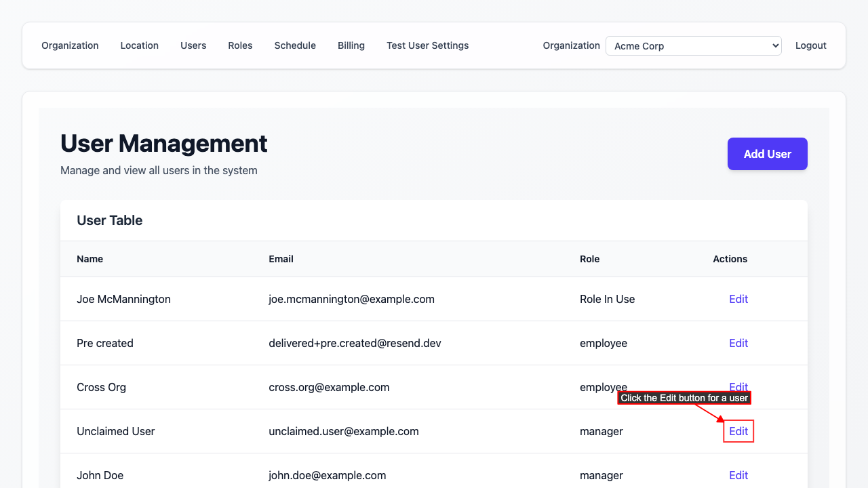Edit the Cross Org user row
Screen dimensions: 868x488
coord(738,386)
